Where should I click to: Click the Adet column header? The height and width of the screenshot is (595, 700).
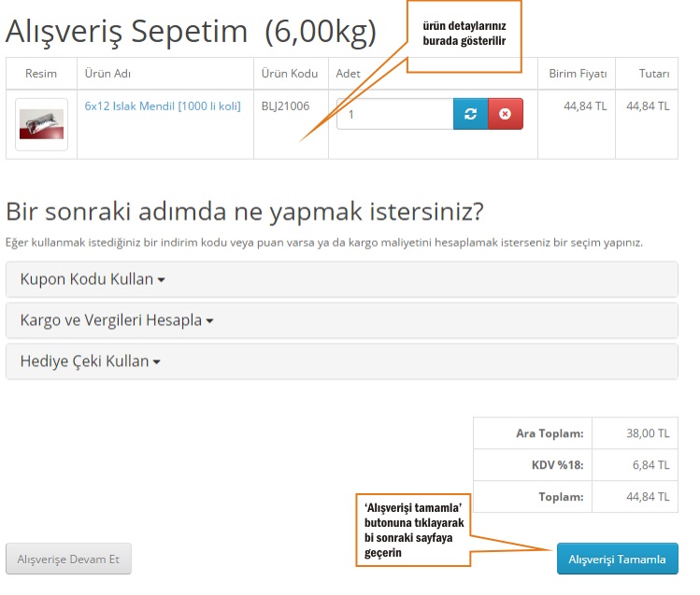pyautogui.click(x=348, y=74)
